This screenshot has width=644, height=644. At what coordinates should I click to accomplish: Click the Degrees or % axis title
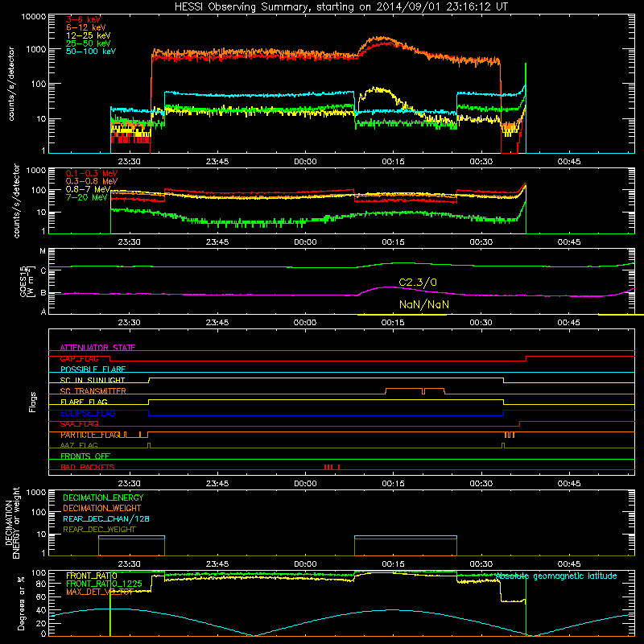pos(21,603)
